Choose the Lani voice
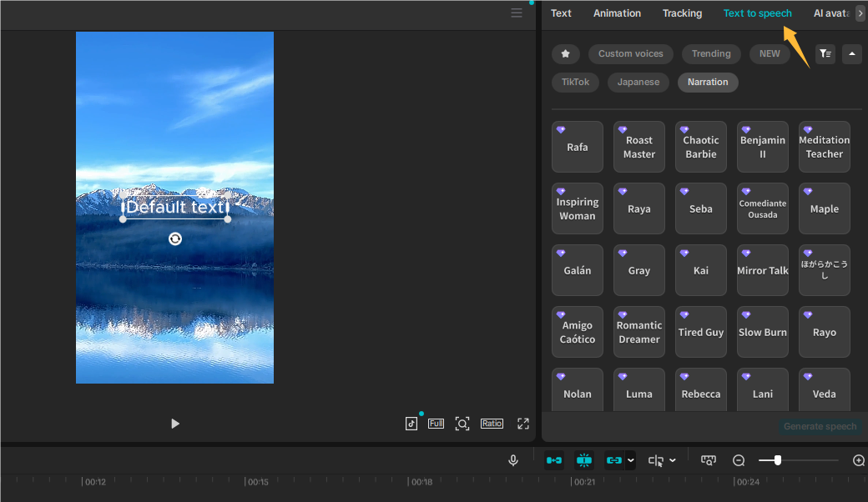This screenshot has width=868, height=502. 763,389
